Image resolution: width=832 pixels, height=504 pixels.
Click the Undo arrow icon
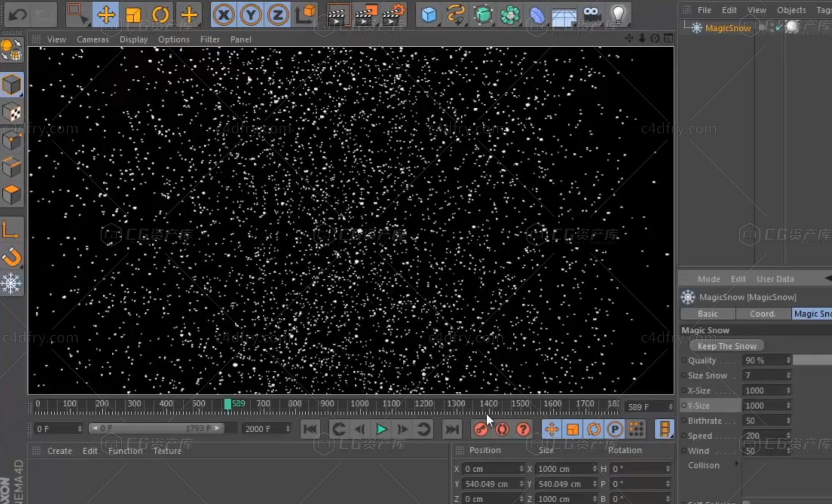tap(18, 14)
